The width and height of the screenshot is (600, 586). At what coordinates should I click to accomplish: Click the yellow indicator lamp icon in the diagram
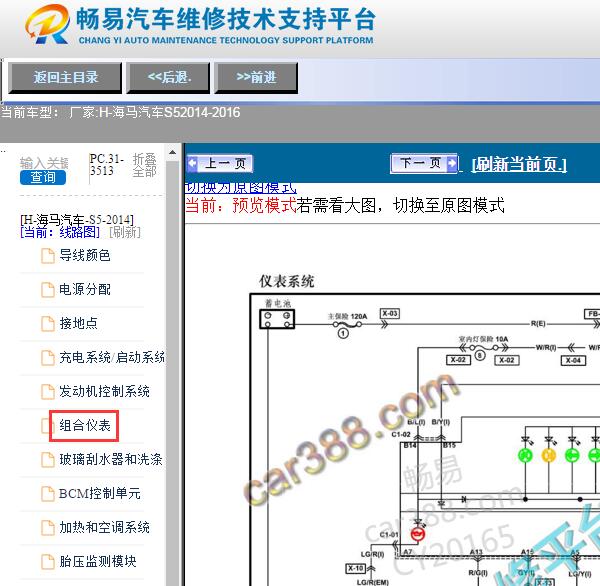pos(548,455)
